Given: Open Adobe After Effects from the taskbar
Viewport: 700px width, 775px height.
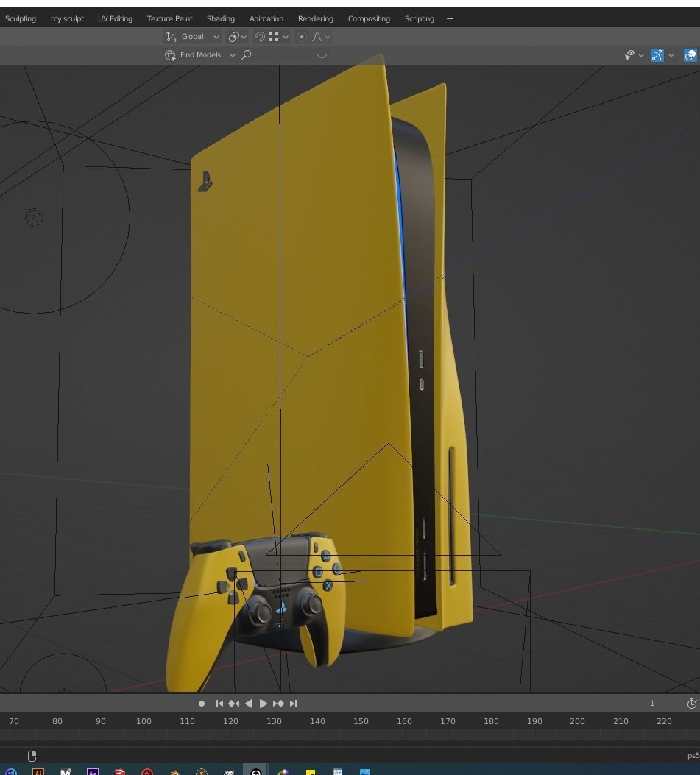Looking at the screenshot, I should pyautogui.click(x=93, y=771).
